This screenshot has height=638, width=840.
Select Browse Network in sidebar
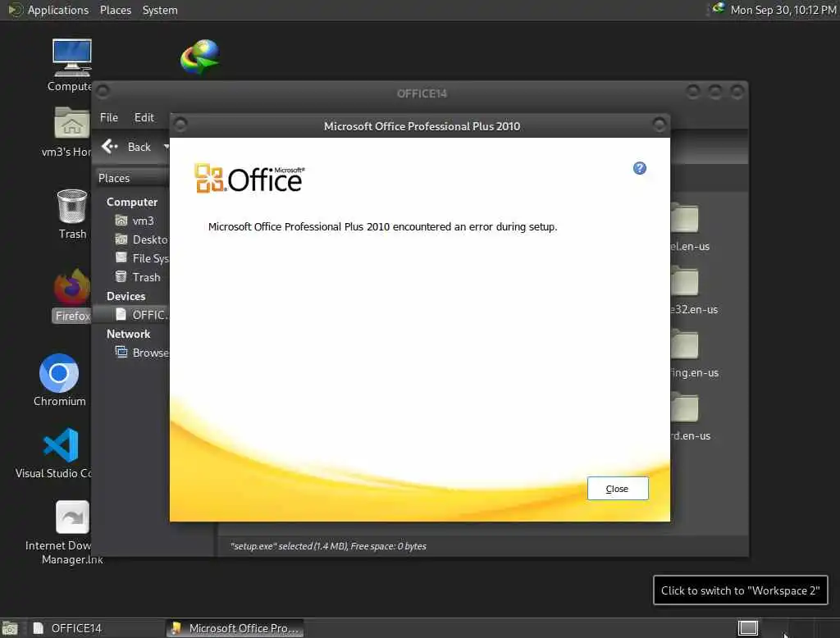click(141, 353)
